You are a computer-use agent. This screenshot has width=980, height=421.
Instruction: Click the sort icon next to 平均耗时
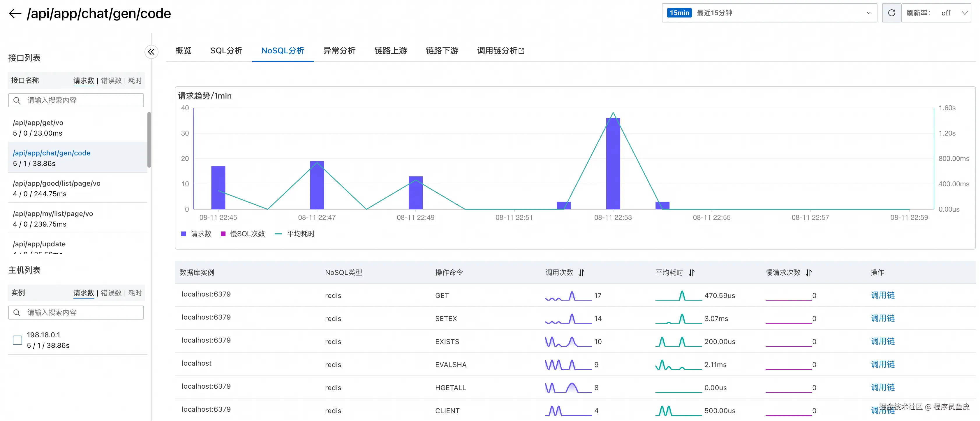[x=691, y=273]
